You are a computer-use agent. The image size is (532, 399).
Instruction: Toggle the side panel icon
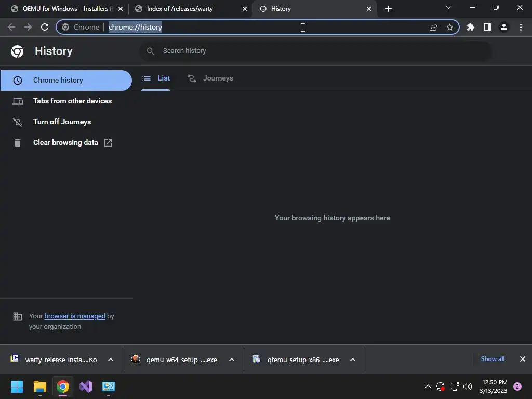[x=487, y=27]
